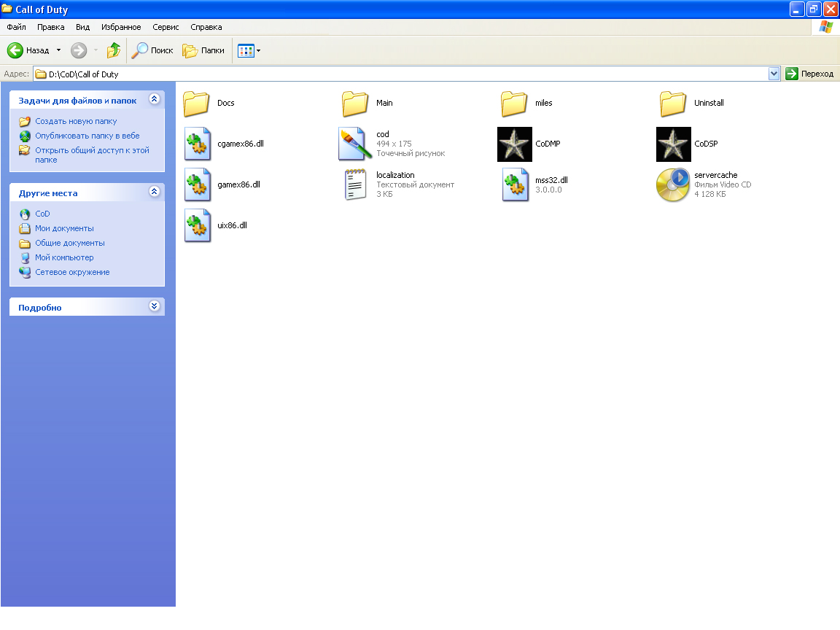The width and height of the screenshot is (840, 630).
Task: Click the Создать новую папку icon
Action: 25,122
